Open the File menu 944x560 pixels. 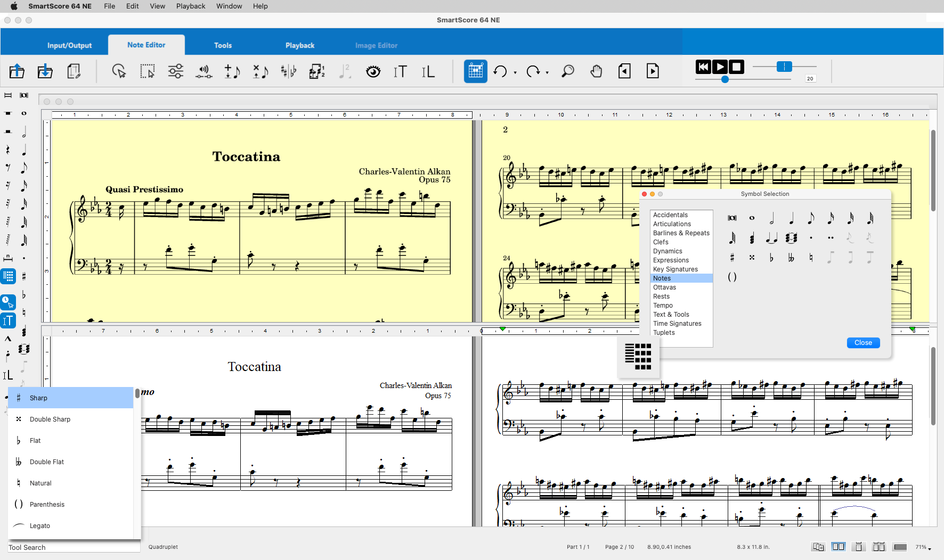point(110,6)
